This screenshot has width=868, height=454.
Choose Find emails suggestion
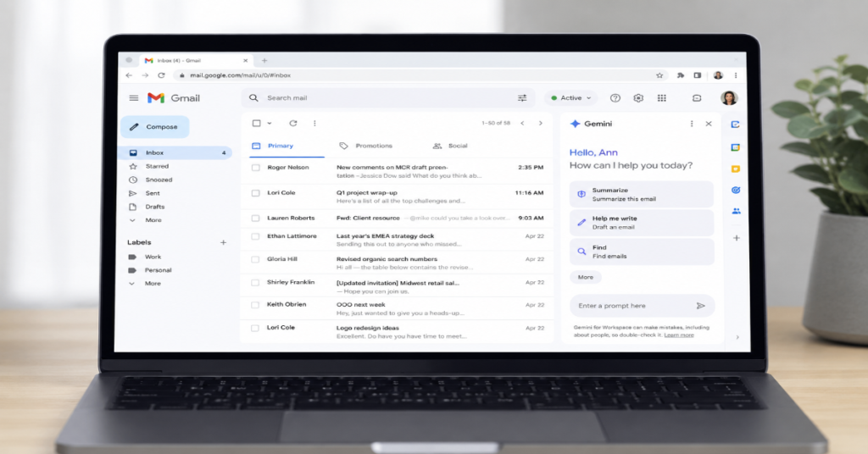pyautogui.click(x=642, y=252)
